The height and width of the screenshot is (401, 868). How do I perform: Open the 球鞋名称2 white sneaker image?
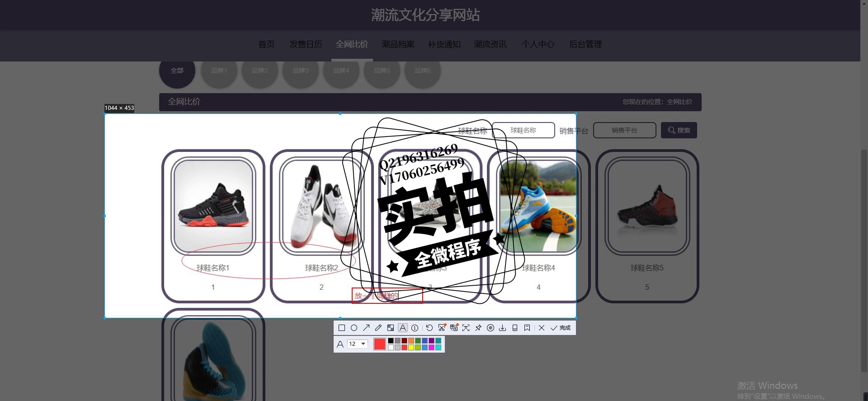[322, 206]
